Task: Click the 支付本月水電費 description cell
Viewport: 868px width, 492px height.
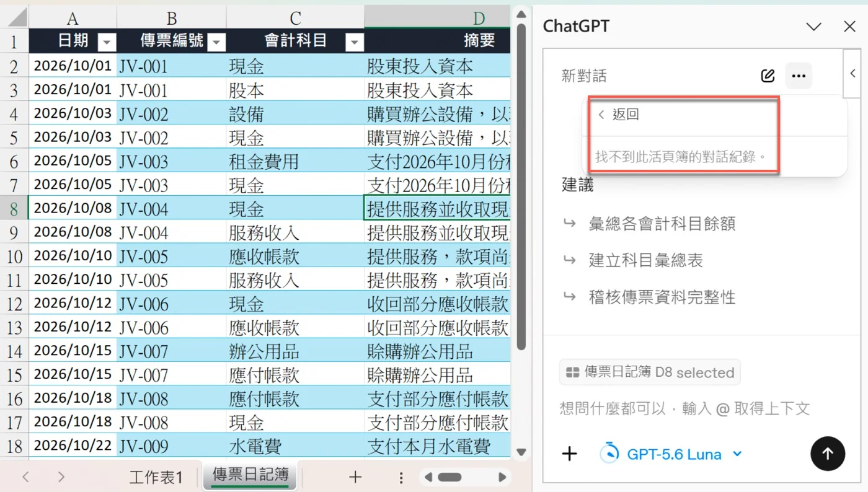Action: click(x=438, y=446)
